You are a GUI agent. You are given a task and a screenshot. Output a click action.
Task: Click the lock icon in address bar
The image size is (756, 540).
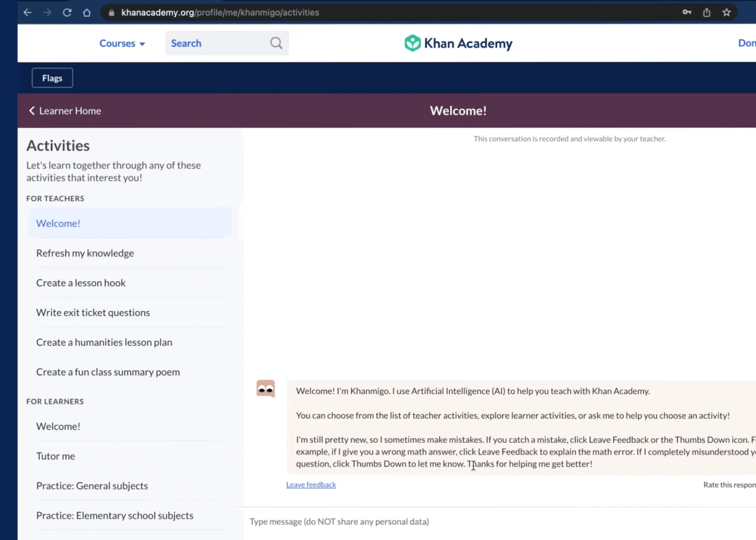pos(111,12)
